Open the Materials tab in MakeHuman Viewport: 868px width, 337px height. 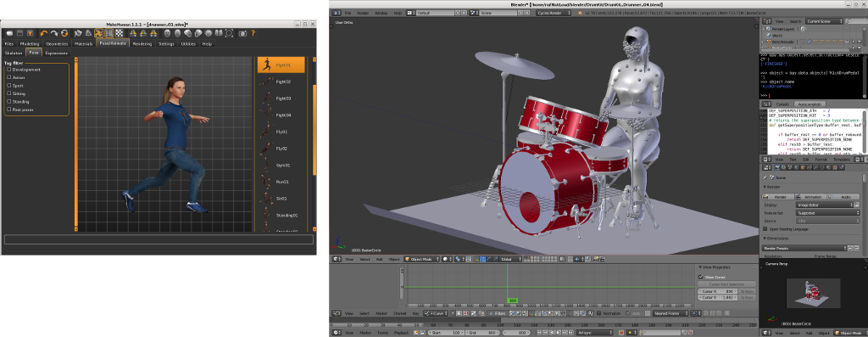[x=84, y=44]
